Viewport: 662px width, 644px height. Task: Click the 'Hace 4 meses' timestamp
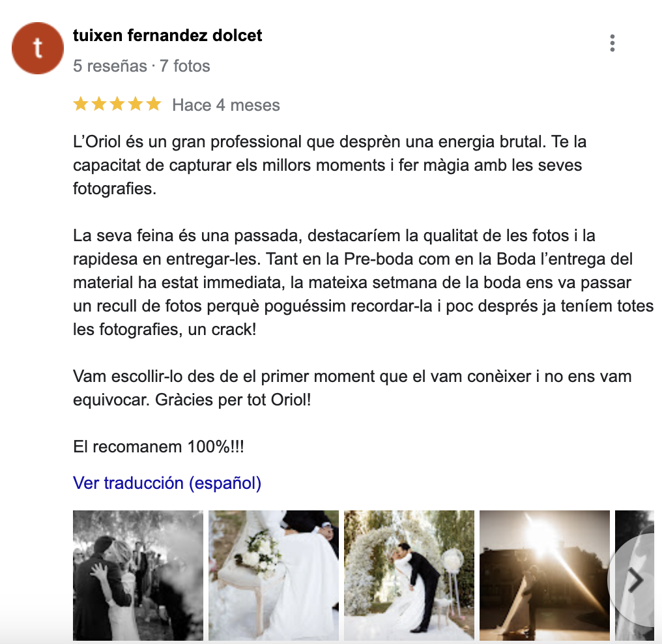226,105
